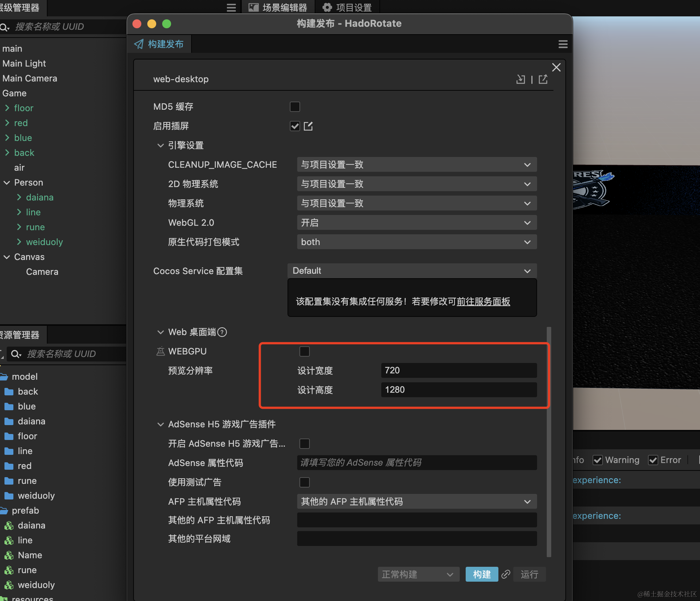
Task: Expand the floor node in hierarchy
Action: tap(7, 108)
